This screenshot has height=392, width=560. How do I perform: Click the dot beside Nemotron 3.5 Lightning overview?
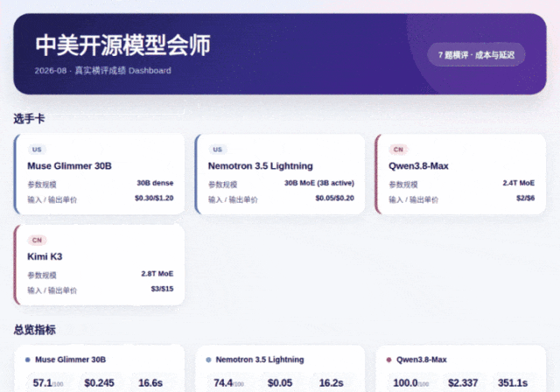208,360
